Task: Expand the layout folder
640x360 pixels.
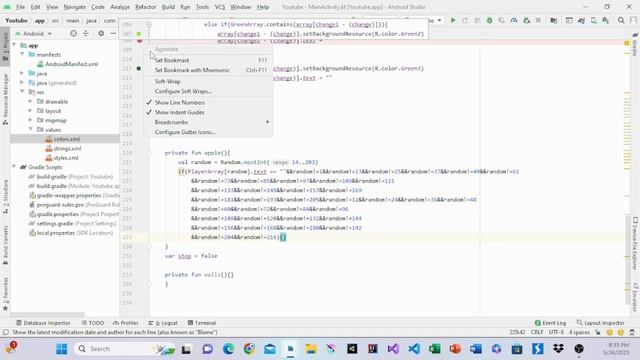Action: click(x=31, y=111)
